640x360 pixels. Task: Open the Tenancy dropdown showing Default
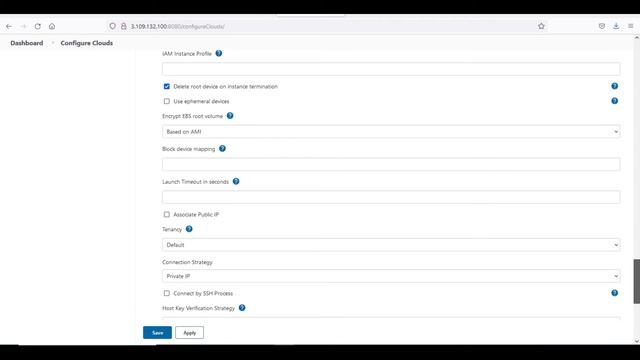click(x=391, y=244)
